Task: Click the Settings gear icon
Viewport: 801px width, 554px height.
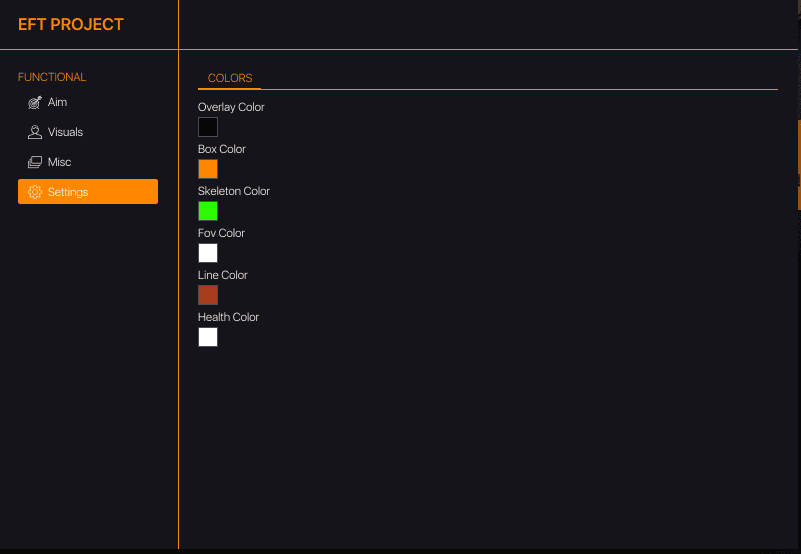Action: pyautogui.click(x=34, y=192)
